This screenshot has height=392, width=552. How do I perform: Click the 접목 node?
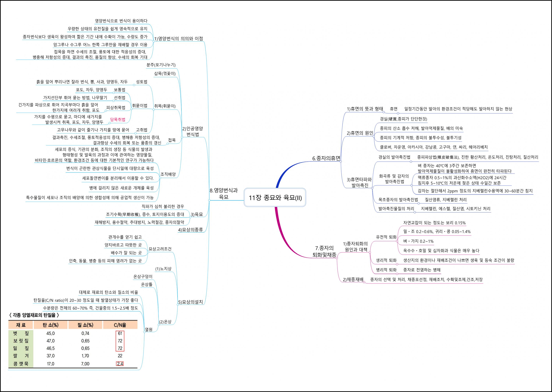[x=172, y=140]
